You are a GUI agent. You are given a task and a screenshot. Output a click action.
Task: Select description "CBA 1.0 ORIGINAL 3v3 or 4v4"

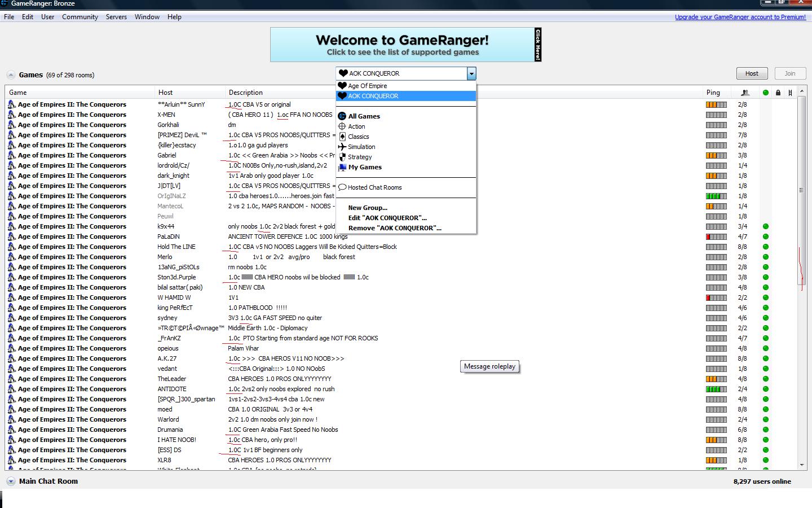[270, 409]
